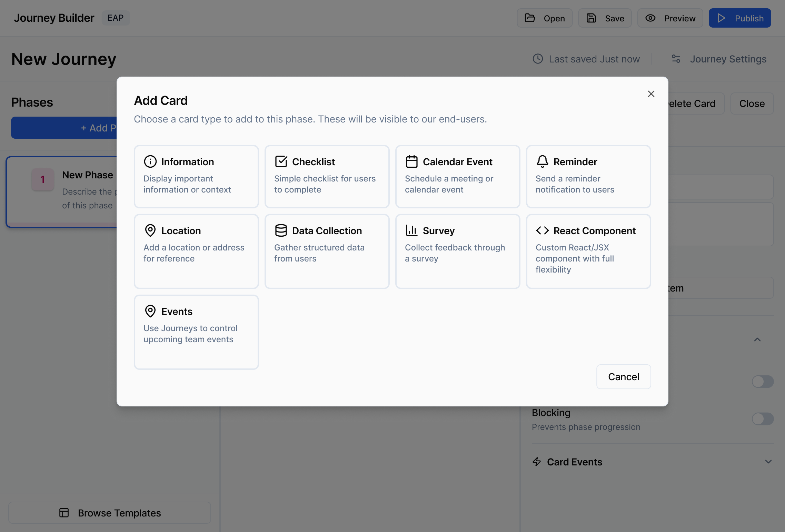Click the Survey bar chart icon
The width and height of the screenshot is (785, 532).
coord(411,230)
